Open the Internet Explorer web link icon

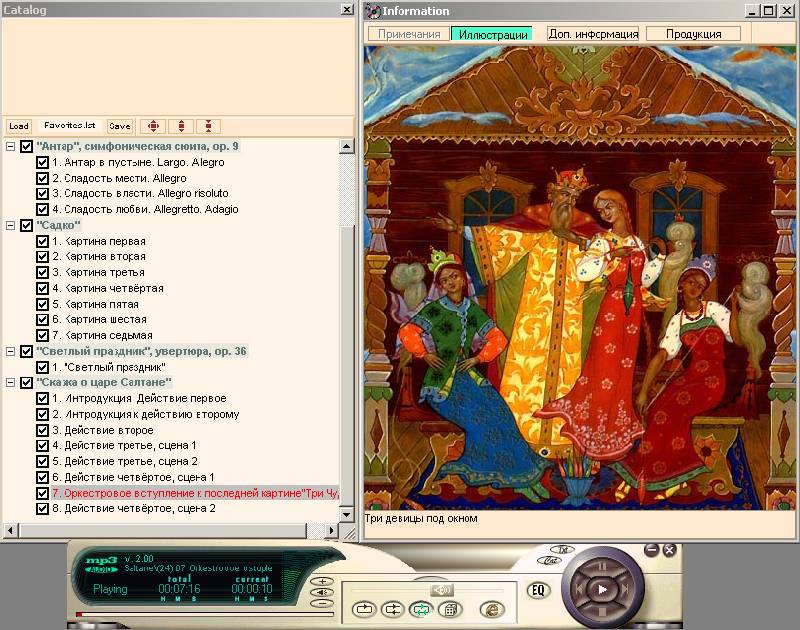click(492, 609)
